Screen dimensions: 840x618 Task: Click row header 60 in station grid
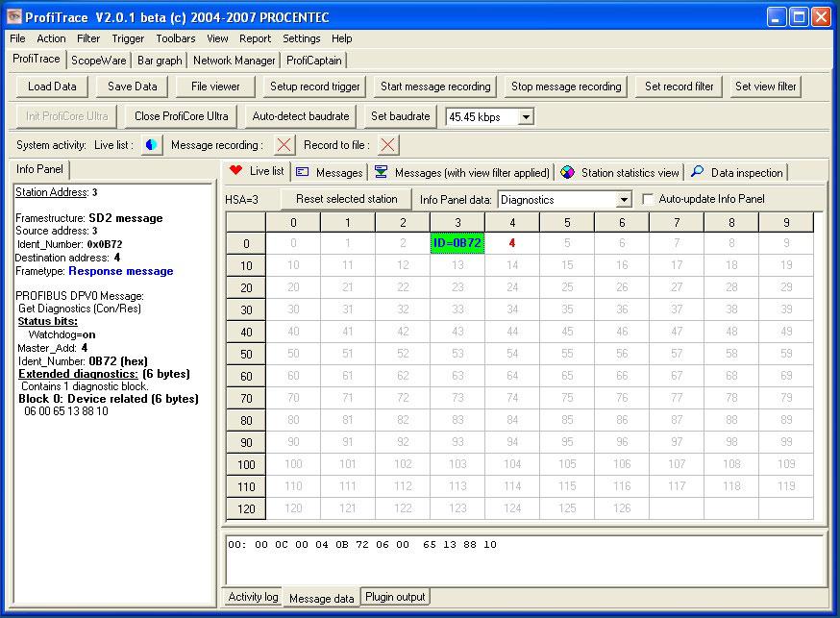[246, 376]
